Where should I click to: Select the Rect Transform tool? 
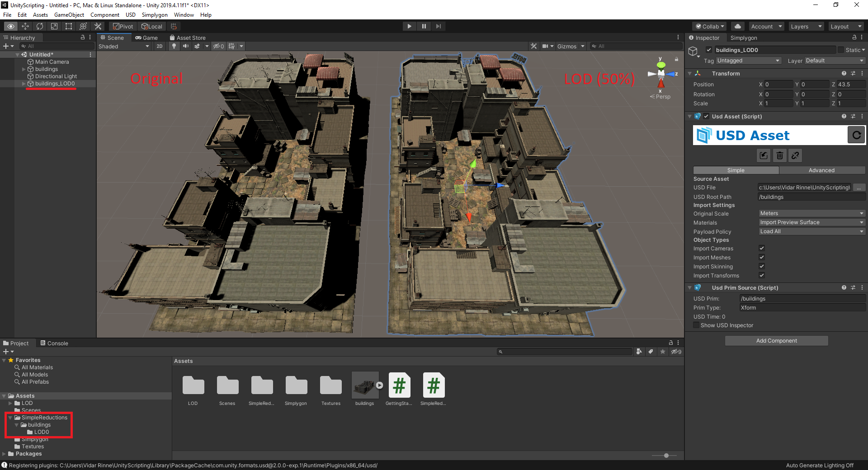(x=68, y=26)
